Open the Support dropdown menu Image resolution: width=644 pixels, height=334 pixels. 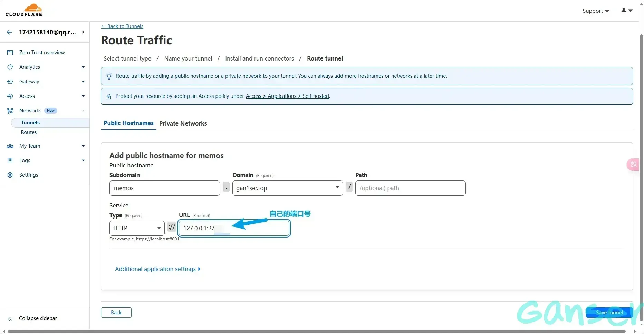click(x=596, y=11)
